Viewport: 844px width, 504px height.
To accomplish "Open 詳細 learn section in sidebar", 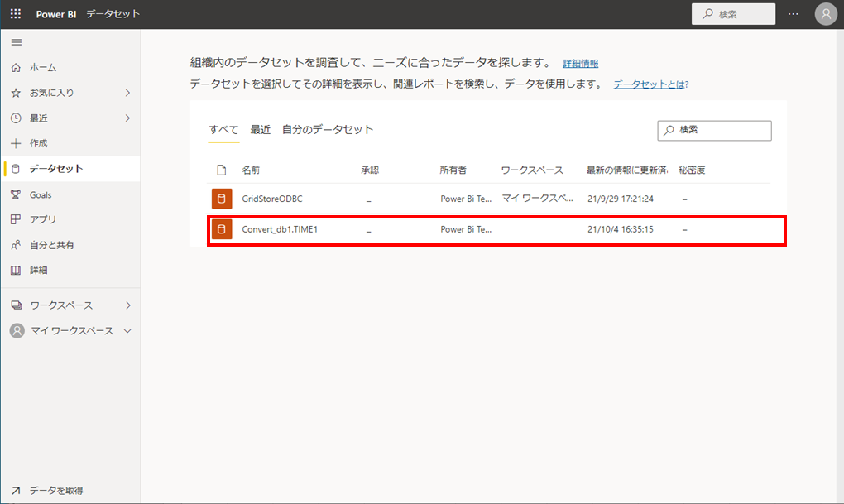I will pyautogui.click(x=38, y=271).
